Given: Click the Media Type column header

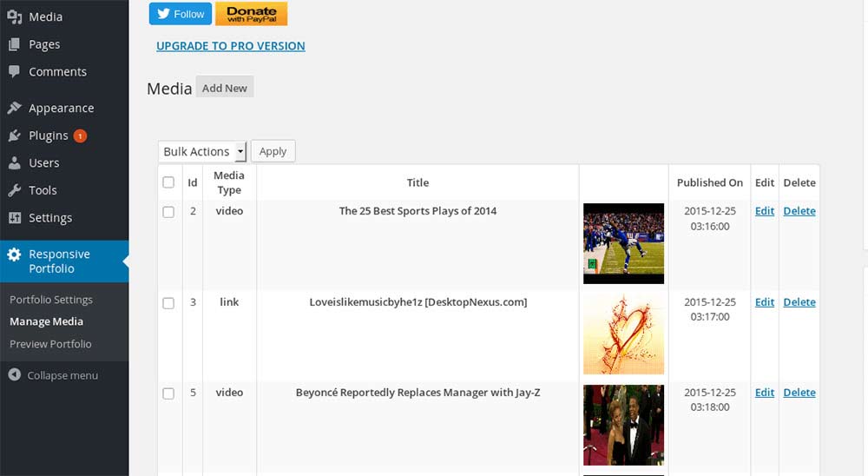Looking at the screenshot, I should [229, 182].
